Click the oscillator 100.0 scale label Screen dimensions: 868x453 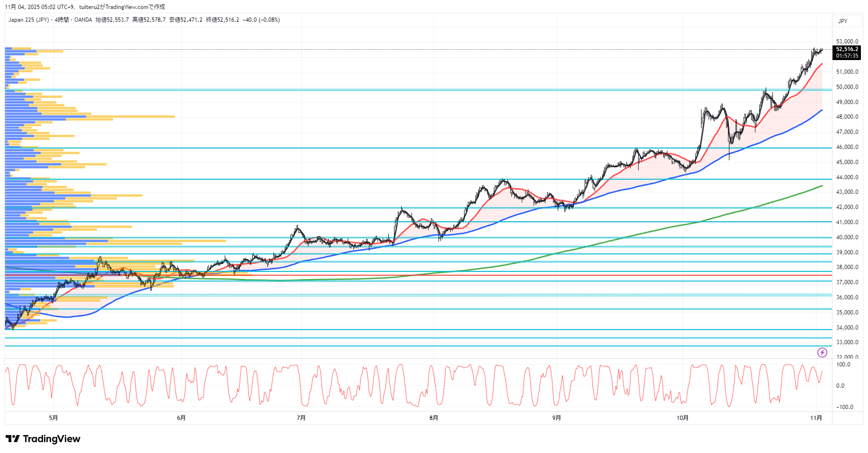(x=843, y=365)
